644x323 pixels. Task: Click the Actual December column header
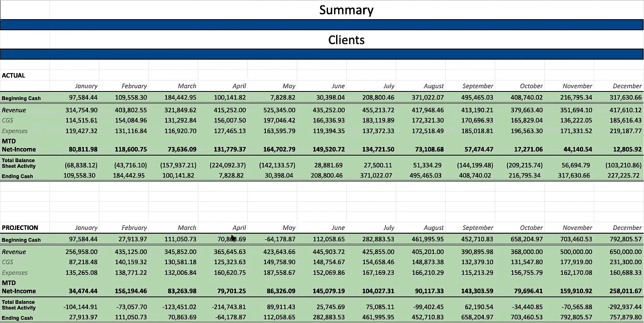(x=627, y=86)
